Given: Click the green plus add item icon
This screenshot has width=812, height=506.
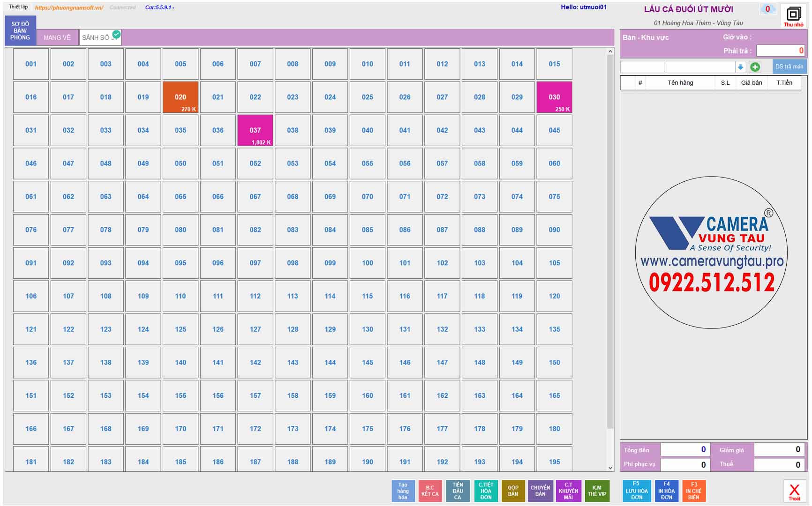Looking at the screenshot, I should [755, 67].
